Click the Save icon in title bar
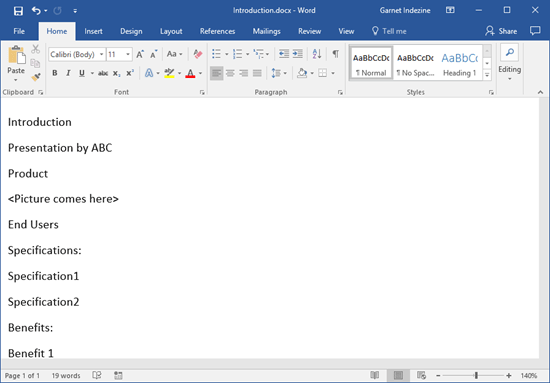This screenshot has width=550, height=383. [18, 11]
